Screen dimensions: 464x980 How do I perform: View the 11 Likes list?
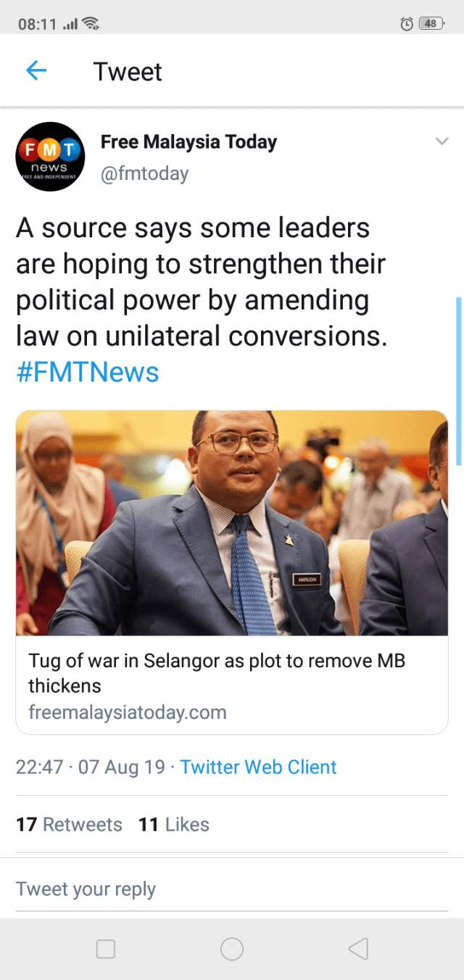(174, 824)
